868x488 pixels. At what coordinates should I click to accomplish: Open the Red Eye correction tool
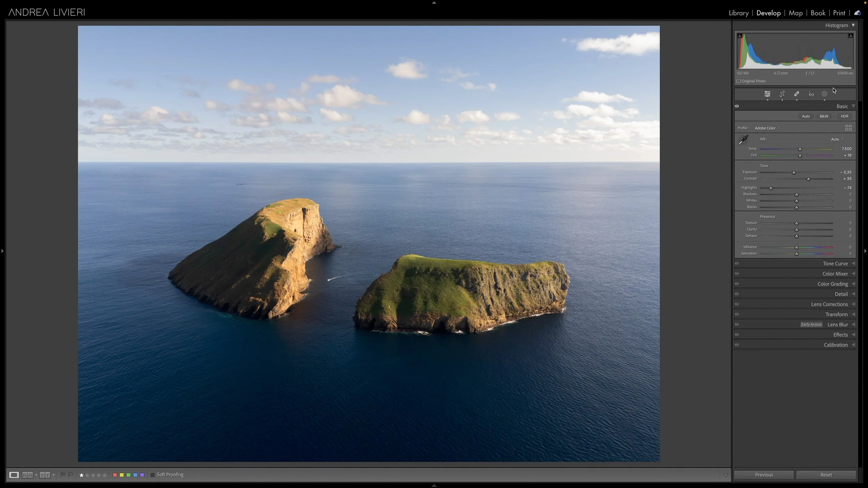(811, 94)
